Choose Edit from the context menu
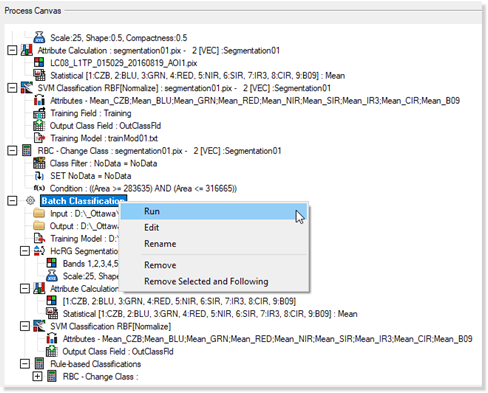This screenshot has width=488, height=393. click(213, 228)
